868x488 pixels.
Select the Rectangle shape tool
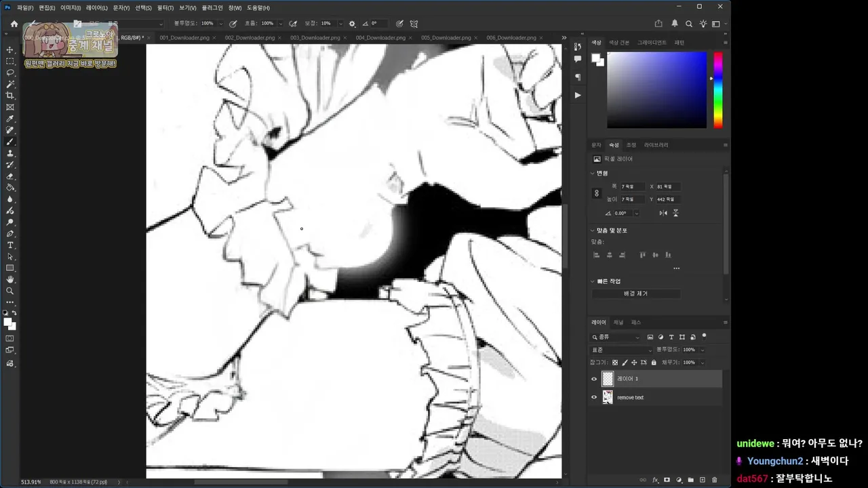click(x=9, y=268)
